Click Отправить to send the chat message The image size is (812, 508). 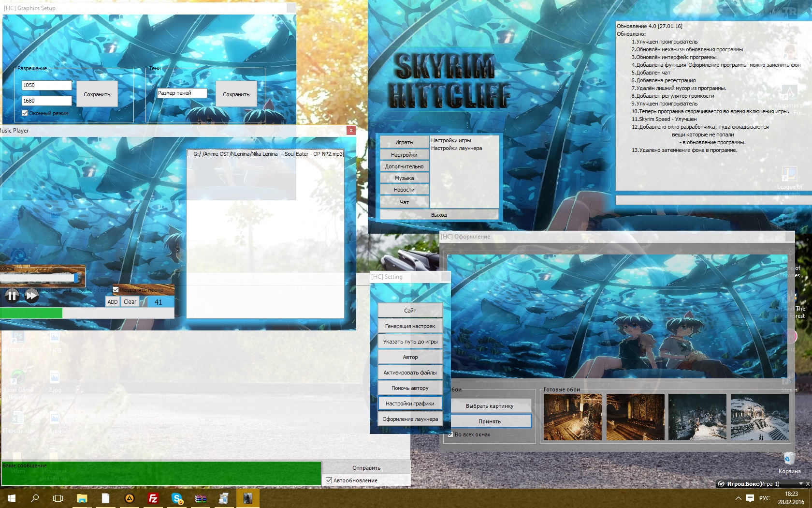(366, 468)
